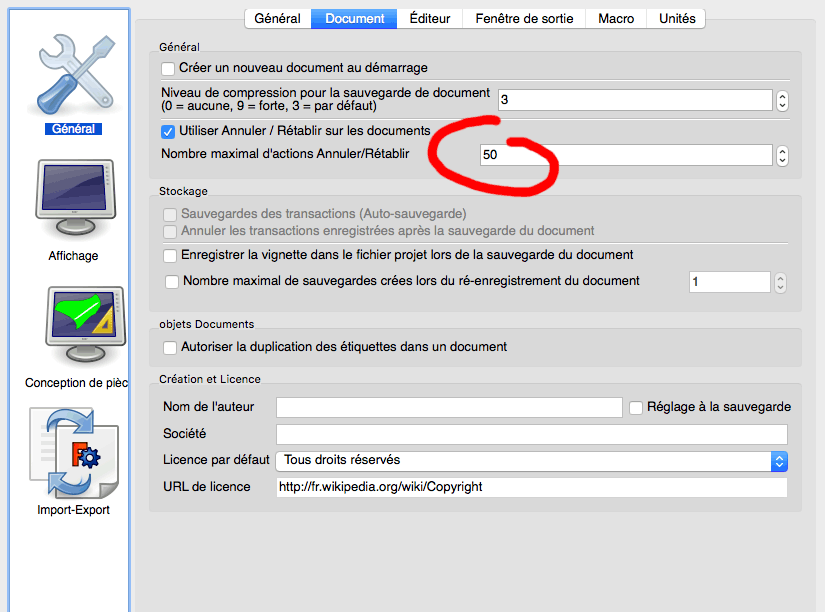Enable Nombre maximal de sauvegardes checkbox
This screenshot has width=825, height=612.
pos(172,281)
